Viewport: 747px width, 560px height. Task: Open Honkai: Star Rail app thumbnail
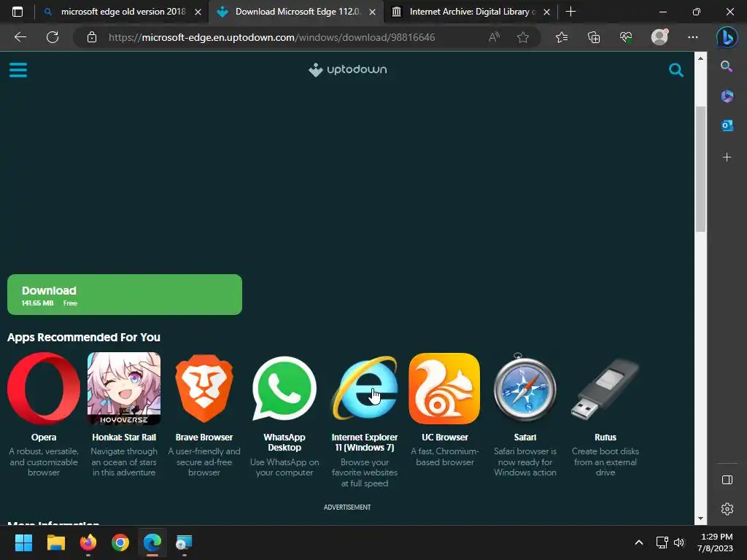point(124,389)
